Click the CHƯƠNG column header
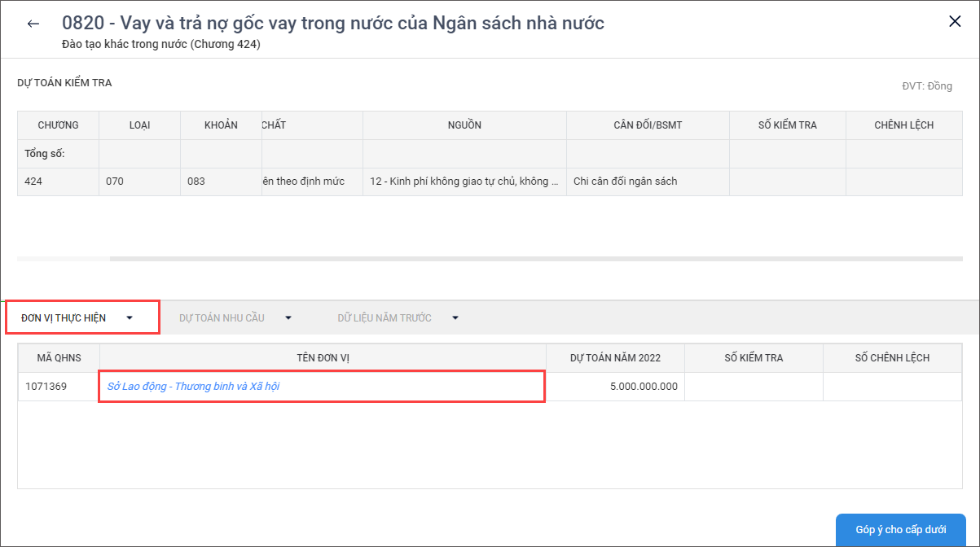 click(x=58, y=125)
